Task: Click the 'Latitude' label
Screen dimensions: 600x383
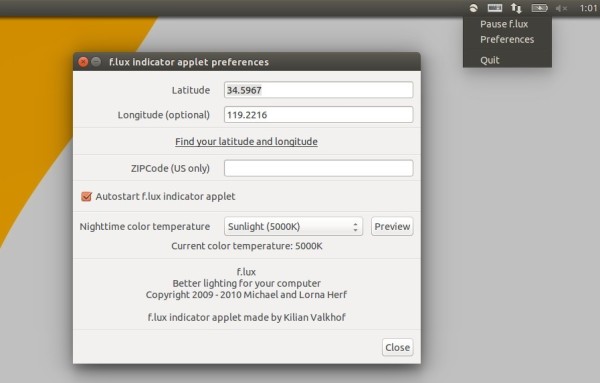Action: click(191, 90)
